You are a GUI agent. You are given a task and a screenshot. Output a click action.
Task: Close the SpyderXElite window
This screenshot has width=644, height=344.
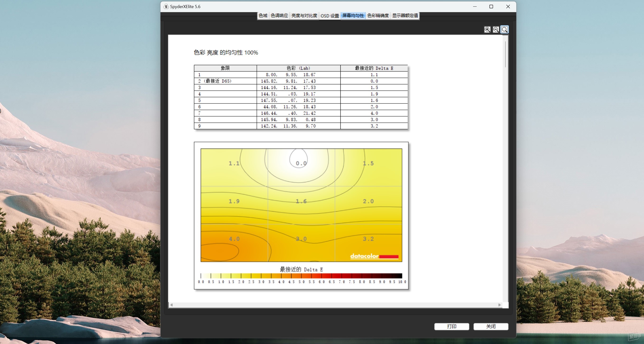(508, 6)
